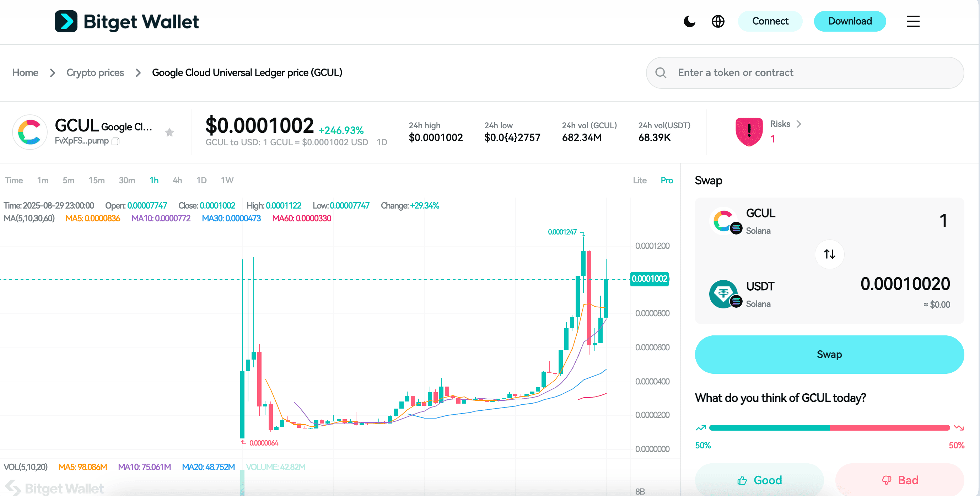Switch chart to Pro mode
The height and width of the screenshot is (496, 980).
coord(667,180)
